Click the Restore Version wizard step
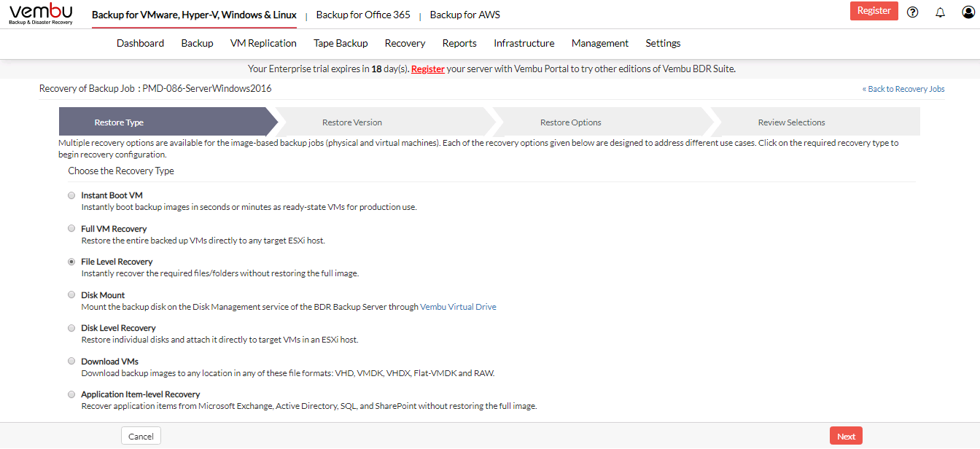This screenshot has height=449, width=980. coord(386,122)
